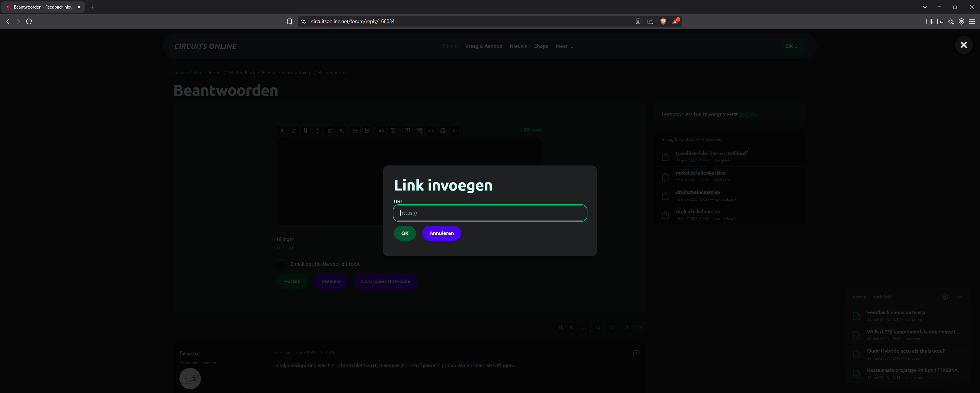980x393 pixels.
Task: Open the insert image toolbar icon
Action: (393, 130)
